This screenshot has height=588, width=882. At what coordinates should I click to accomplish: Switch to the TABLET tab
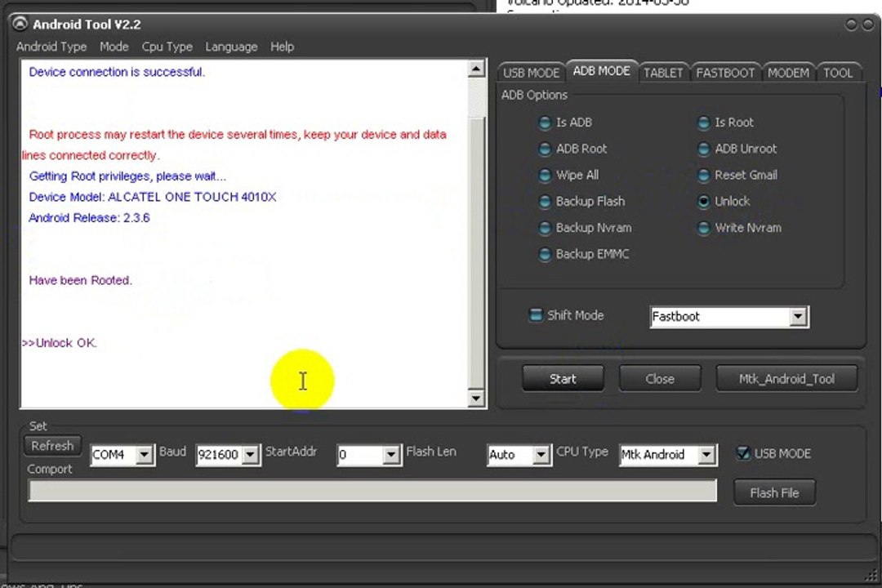click(663, 73)
